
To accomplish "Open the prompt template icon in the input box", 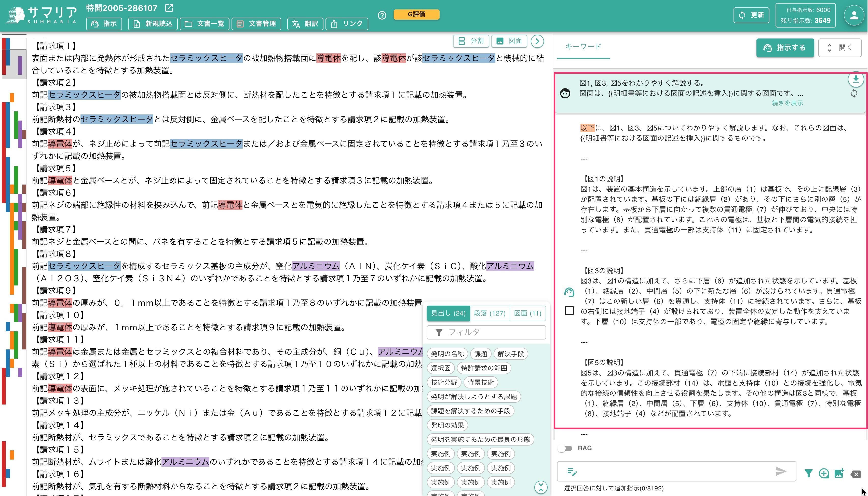I will click(572, 472).
